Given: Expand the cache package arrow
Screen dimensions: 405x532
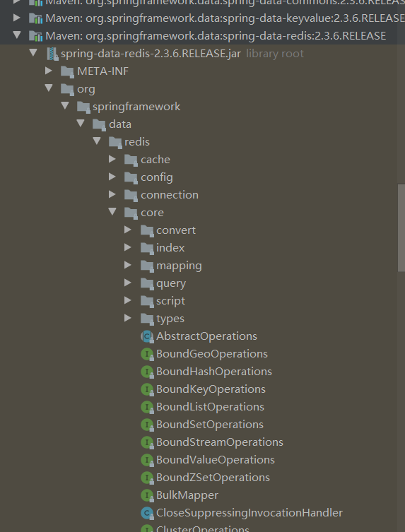Looking at the screenshot, I should [112, 159].
